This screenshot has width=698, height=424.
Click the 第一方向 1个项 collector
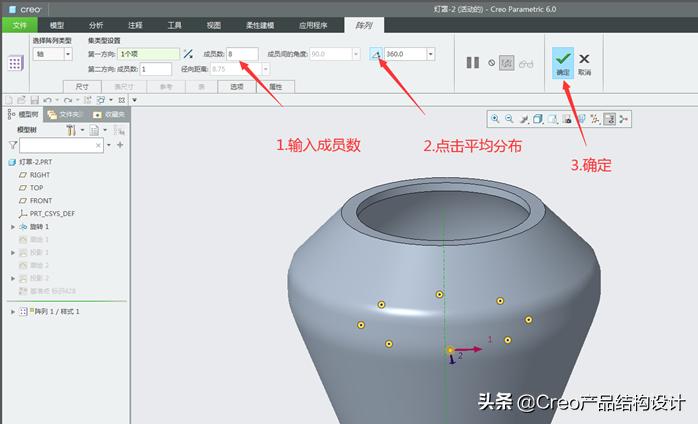click(x=149, y=54)
